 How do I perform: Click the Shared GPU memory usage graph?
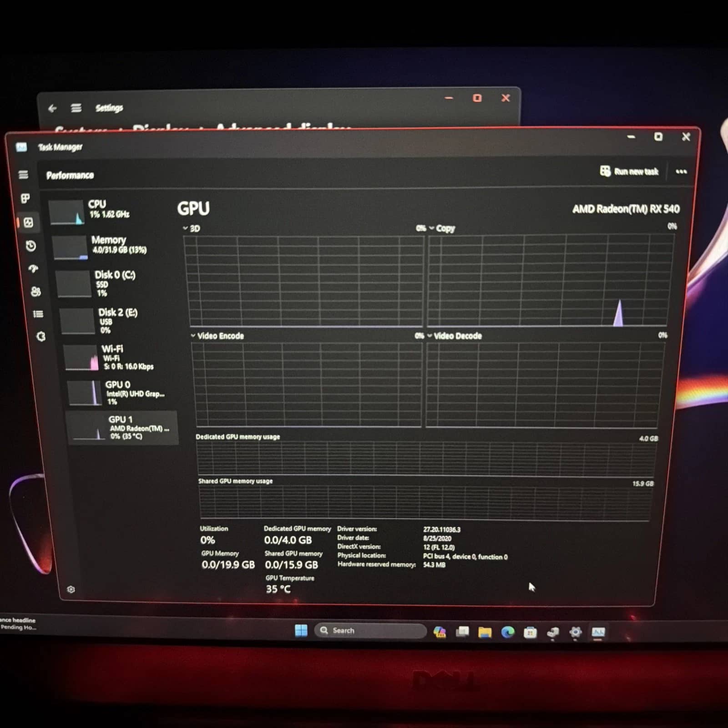pos(425,502)
